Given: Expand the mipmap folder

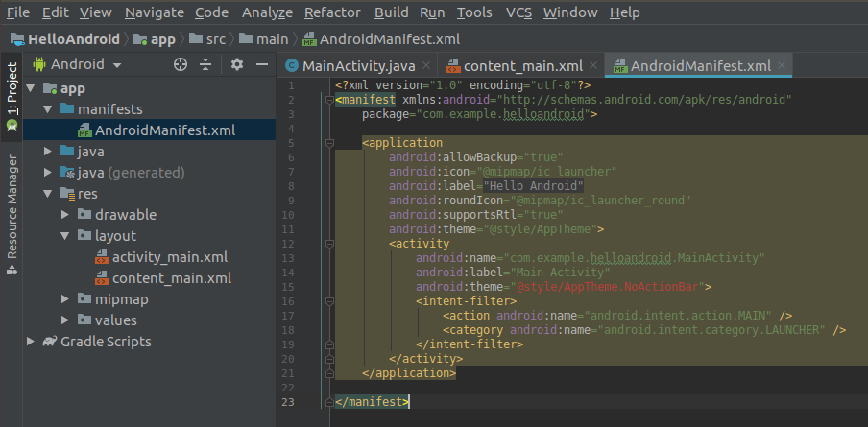Looking at the screenshot, I should [65, 299].
